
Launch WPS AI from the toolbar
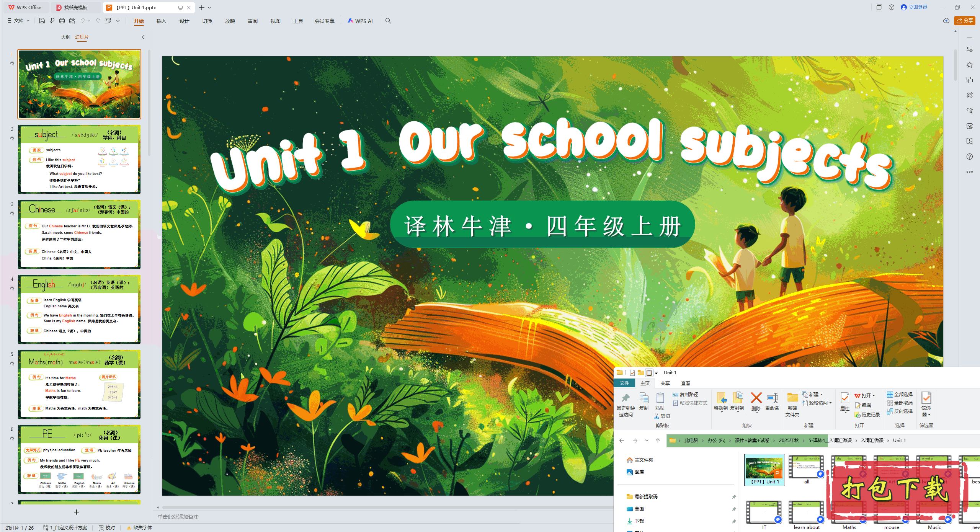click(360, 21)
